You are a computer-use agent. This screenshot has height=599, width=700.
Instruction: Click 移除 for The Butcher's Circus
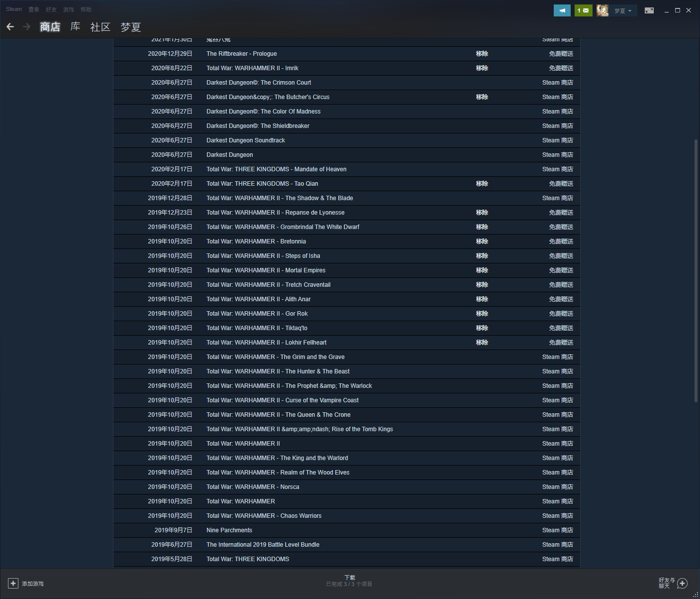pos(482,97)
